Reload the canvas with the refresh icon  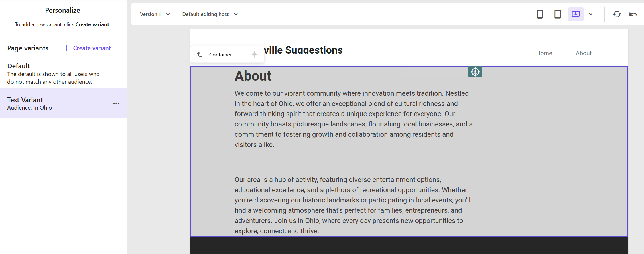coord(617,14)
